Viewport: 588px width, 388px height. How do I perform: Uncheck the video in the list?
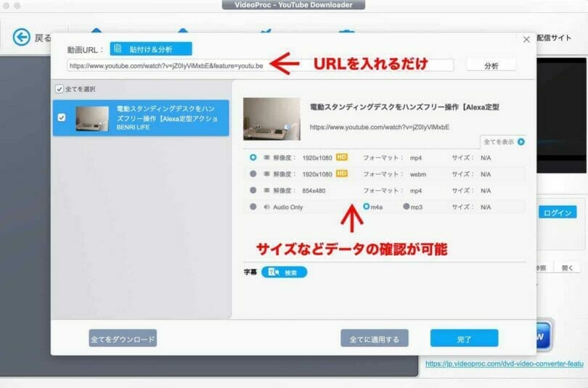62,117
